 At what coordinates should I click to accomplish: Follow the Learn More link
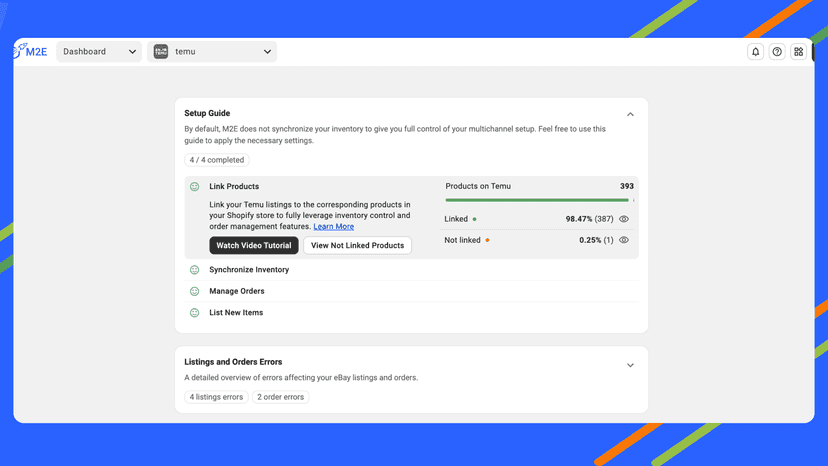point(334,226)
